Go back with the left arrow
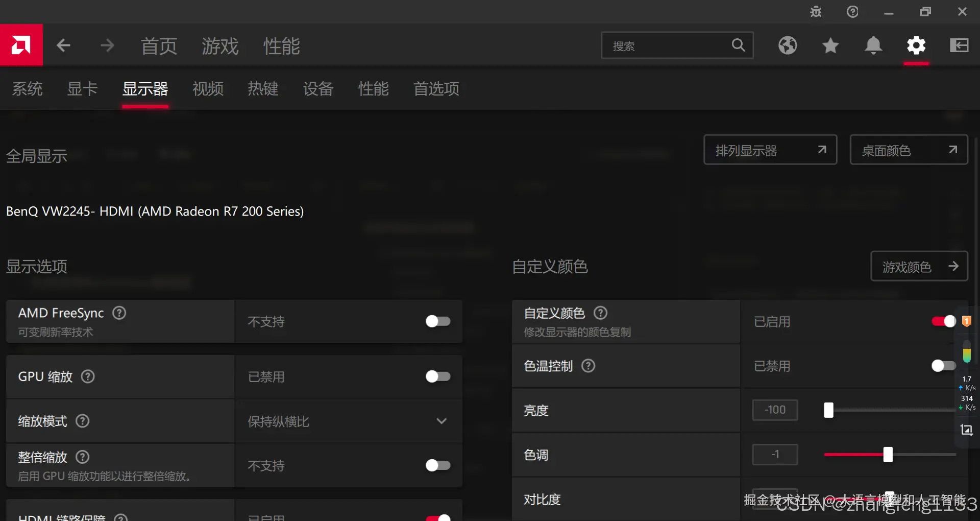Screen dimensions: 980x521 tap(63, 46)
